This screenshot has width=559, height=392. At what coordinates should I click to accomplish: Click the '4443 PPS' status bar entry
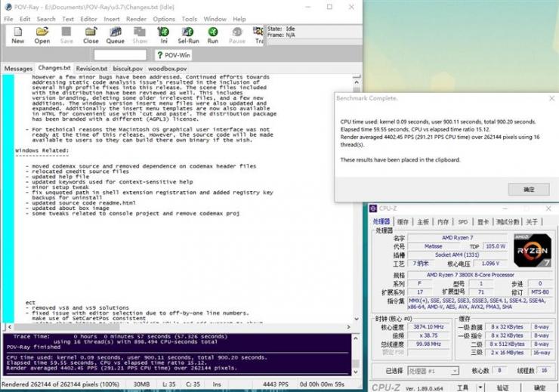pos(276,384)
